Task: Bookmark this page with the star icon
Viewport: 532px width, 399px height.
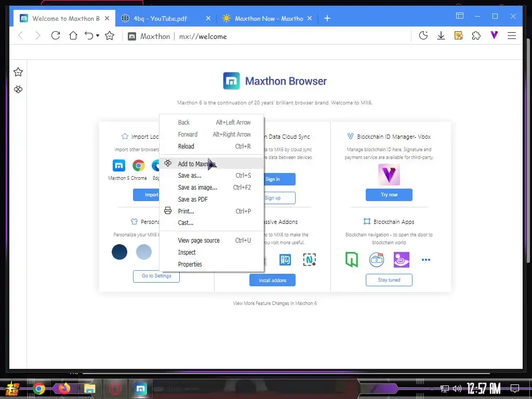Action: pos(110,35)
